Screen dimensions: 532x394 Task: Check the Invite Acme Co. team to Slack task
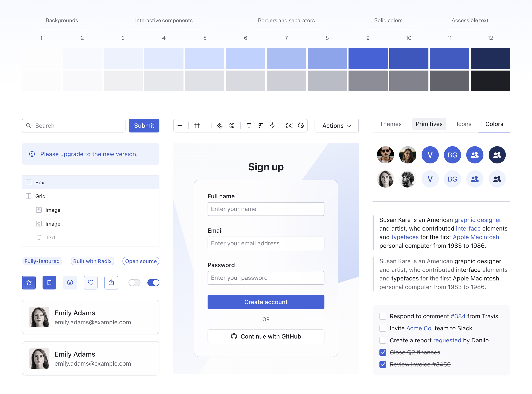[x=383, y=328]
